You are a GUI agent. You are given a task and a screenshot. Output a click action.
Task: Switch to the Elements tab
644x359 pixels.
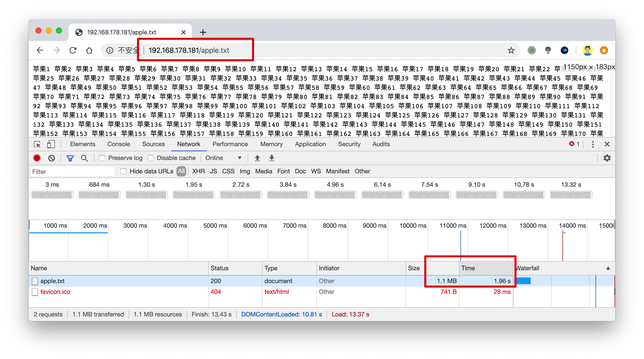click(x=83, y=144)
